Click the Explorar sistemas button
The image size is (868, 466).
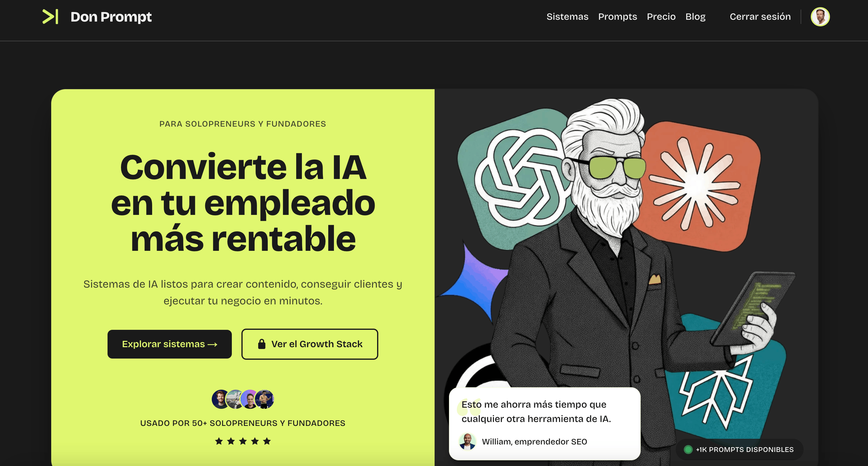click(x=170, y=344)
